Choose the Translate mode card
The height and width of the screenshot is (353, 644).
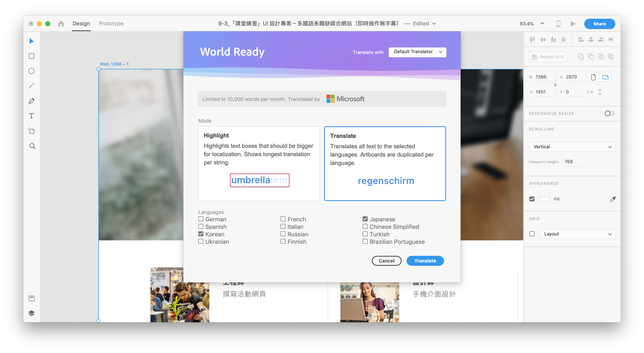pyautogui.click(x=385, y=163)
